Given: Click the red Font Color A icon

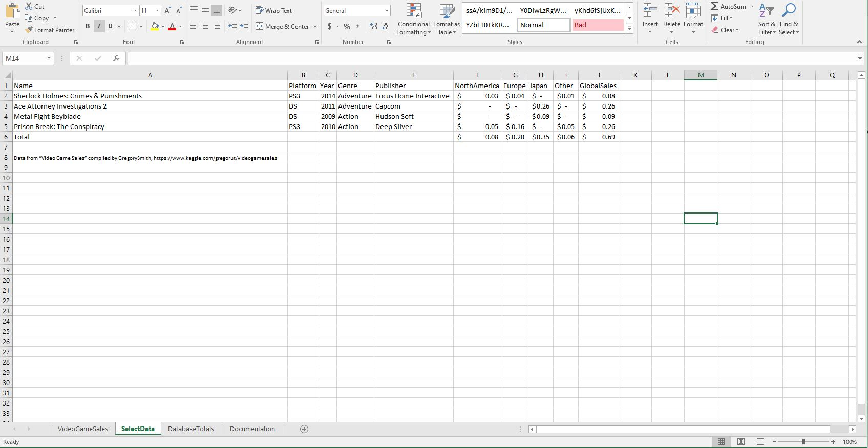Looking at the screenshot, I should [172, 26].
